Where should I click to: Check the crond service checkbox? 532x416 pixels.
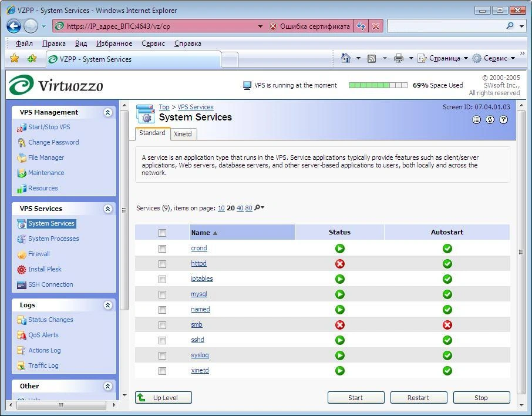[x=162, y=249]
